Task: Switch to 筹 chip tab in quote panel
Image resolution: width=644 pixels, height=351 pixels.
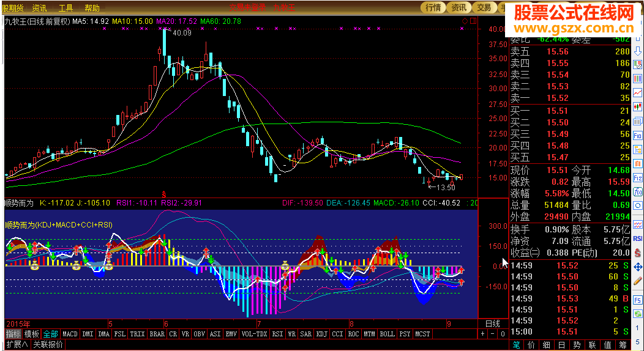Action: (x=623, y=345)
